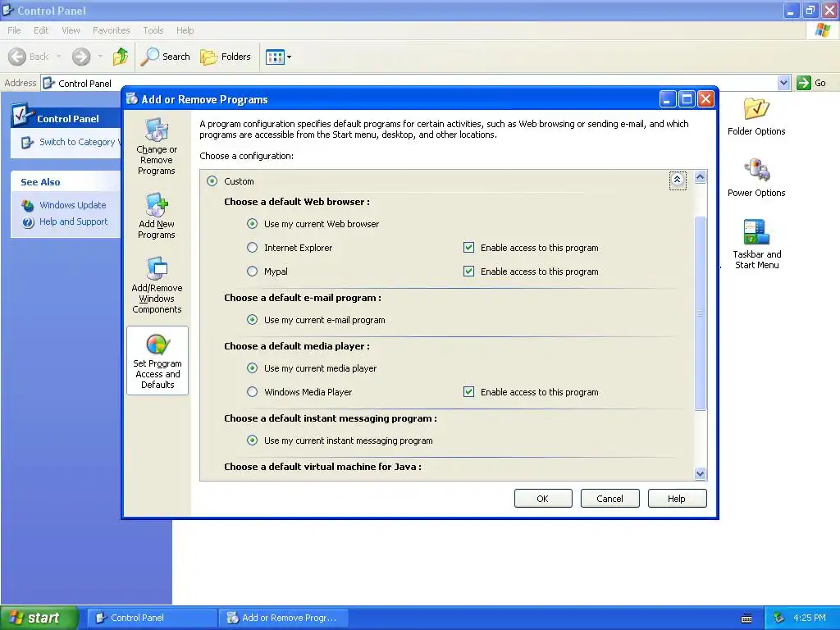Click the Help button in dialog
The height and width of the screenshot is (630, 840).
(x=677, y=499)
